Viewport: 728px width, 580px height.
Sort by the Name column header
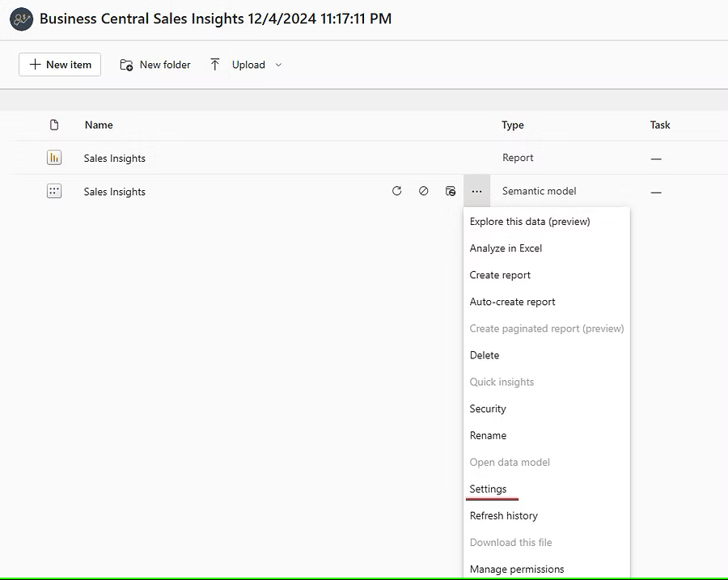pos(99,125)
